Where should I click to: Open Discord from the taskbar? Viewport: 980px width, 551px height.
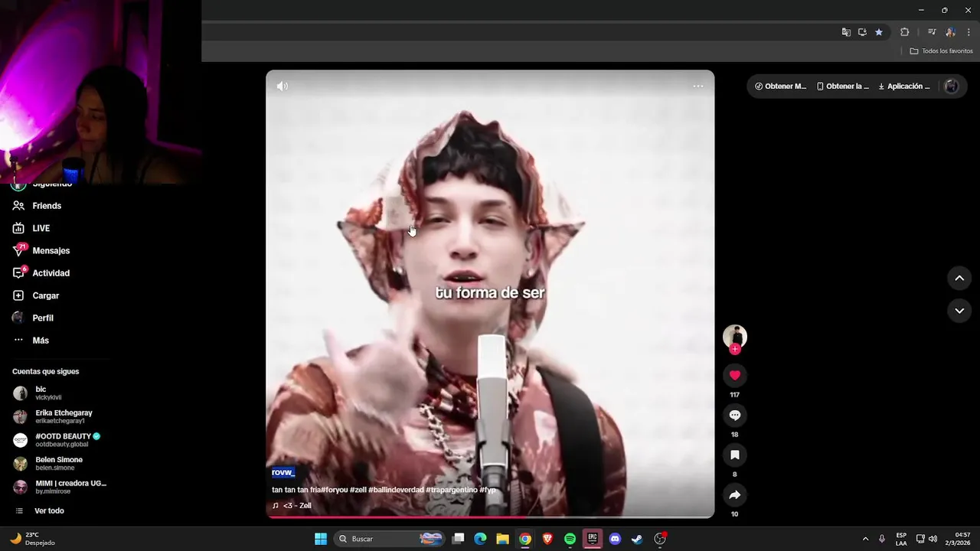[615, 539]
